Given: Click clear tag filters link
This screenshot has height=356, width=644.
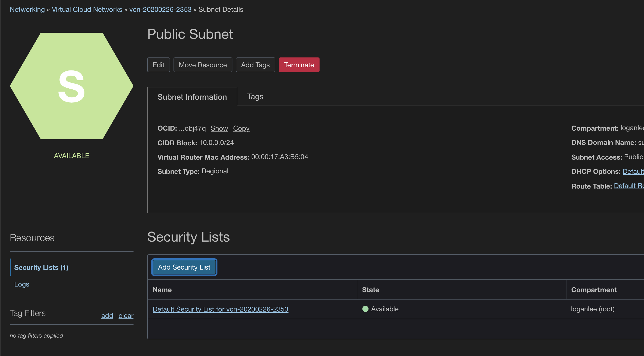Looking at the screenshot, I should pyautogui.click(x=126, y=316).
